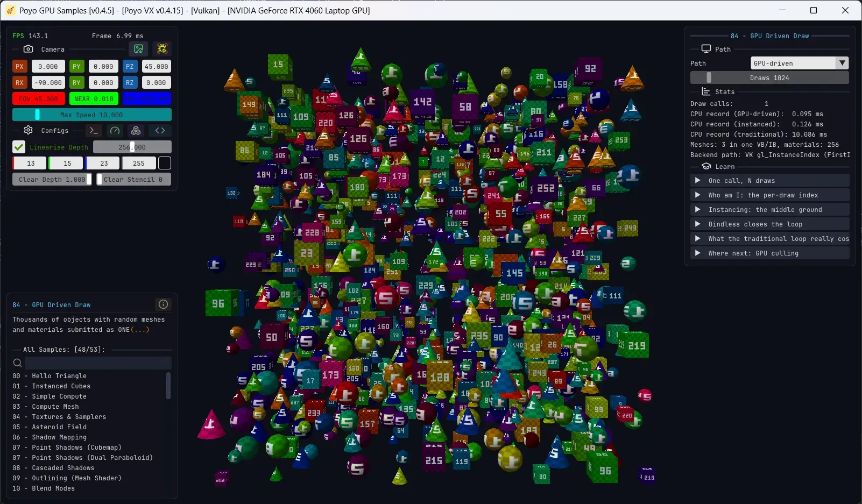The image size is (862, 504).
Task: Click the red channel value 13
Action: coord(30,163)
